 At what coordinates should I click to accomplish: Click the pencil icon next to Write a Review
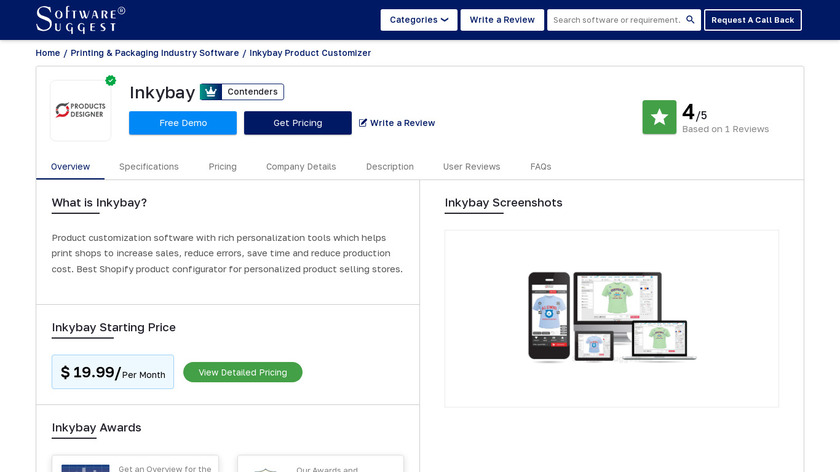pos(363,123)
